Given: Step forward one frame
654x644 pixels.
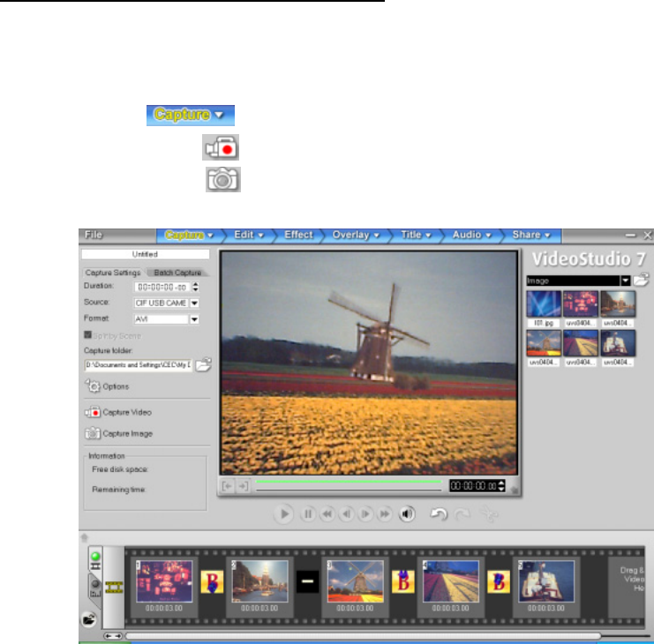Looking at the screenshot, I should [x=365, y=514].
